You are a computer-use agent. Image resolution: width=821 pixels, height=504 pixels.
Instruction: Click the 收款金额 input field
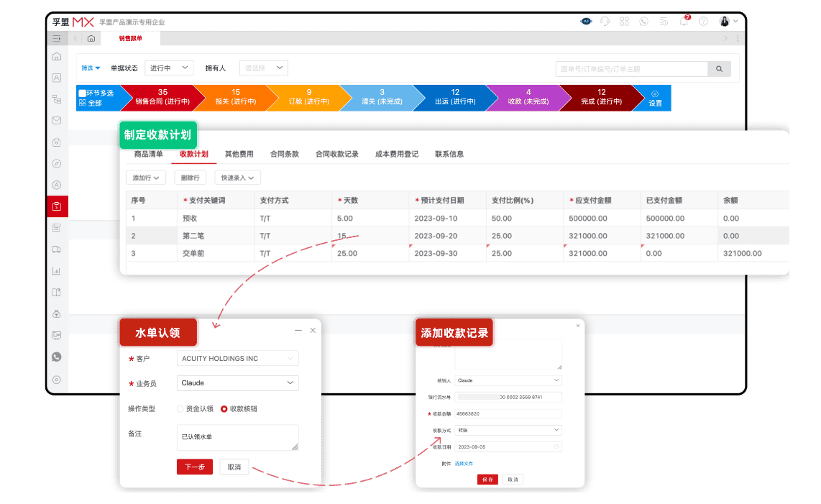(508, 413)
